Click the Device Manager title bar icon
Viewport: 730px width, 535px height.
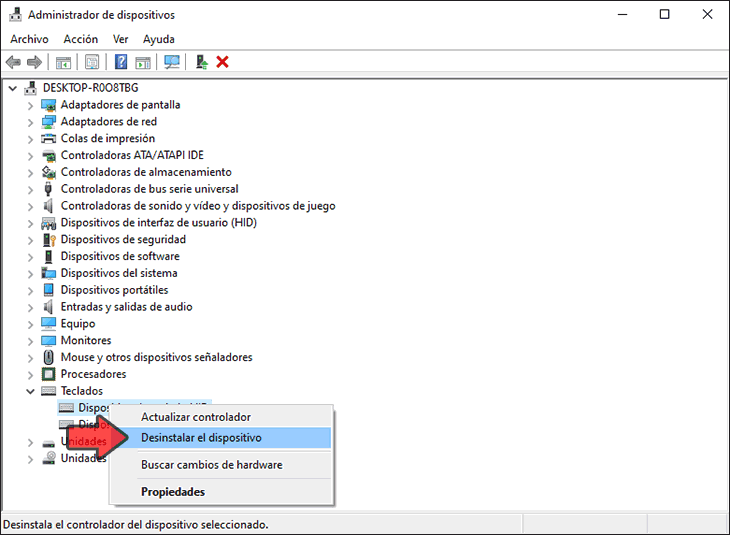(x=15, y=14)
